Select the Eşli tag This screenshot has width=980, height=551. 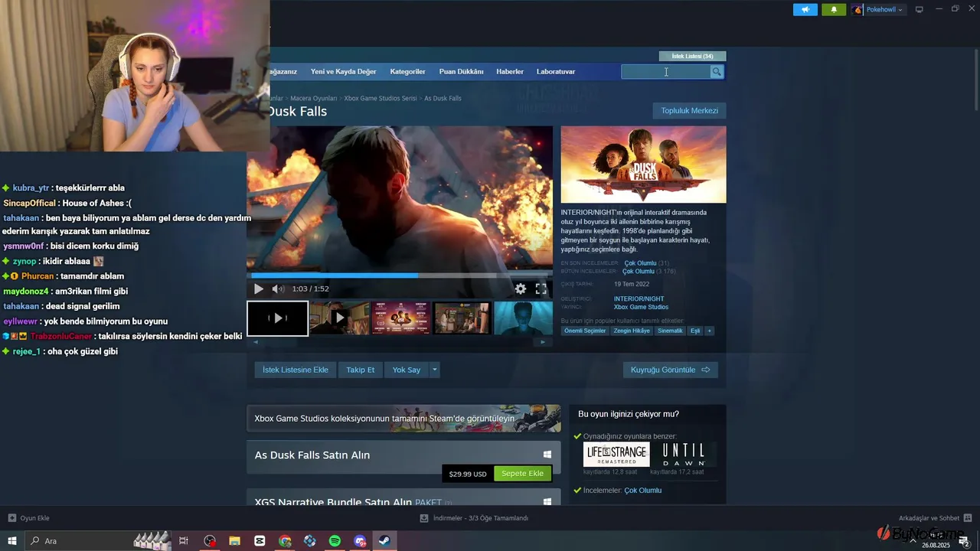695,331
